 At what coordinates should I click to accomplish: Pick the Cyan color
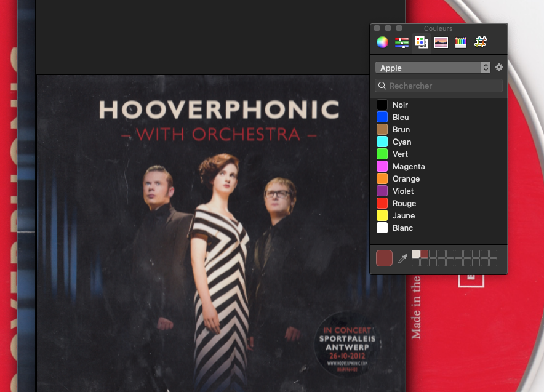pos(439,142)
